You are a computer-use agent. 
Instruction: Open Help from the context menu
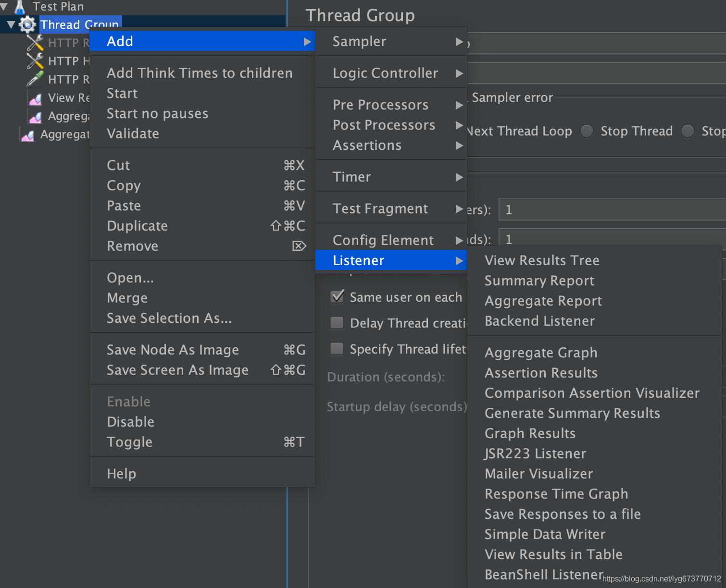pos(202,474)
